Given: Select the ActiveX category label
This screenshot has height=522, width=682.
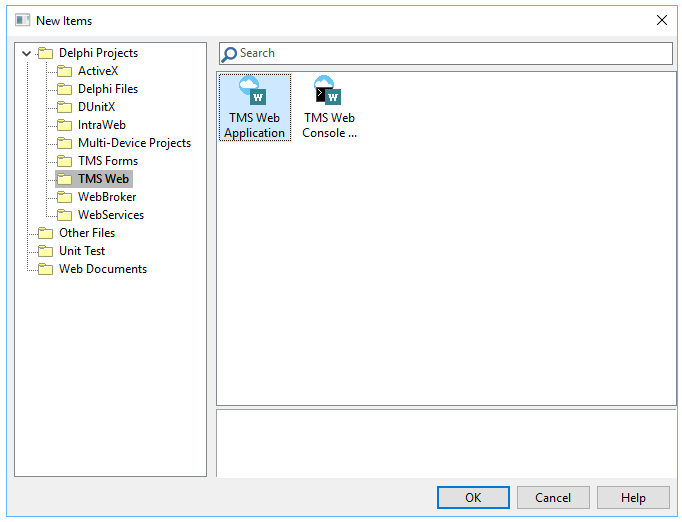Looking at the screenshot, I should [x=98, y=71].
